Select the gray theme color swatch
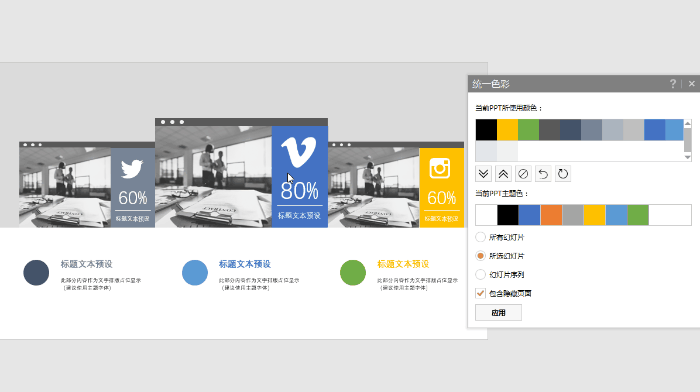The height and width of the screenshot is (392, 700). pos(573,215)
